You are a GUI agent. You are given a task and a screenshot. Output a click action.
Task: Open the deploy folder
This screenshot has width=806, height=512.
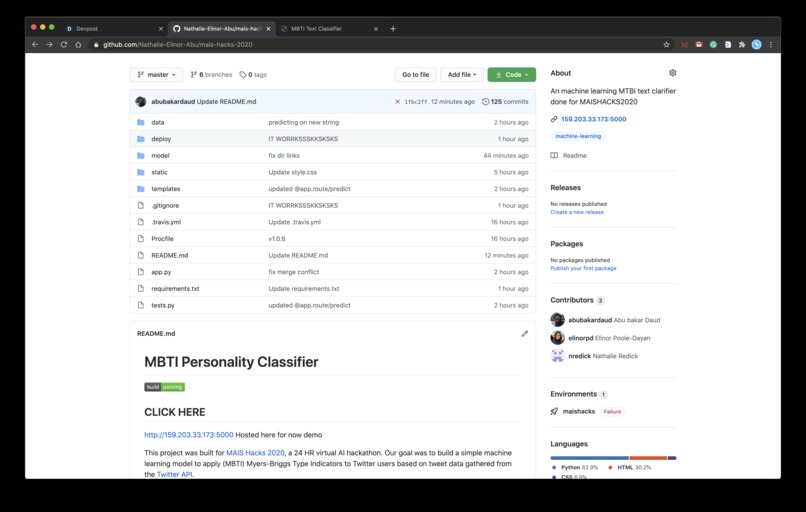(161, 139)
